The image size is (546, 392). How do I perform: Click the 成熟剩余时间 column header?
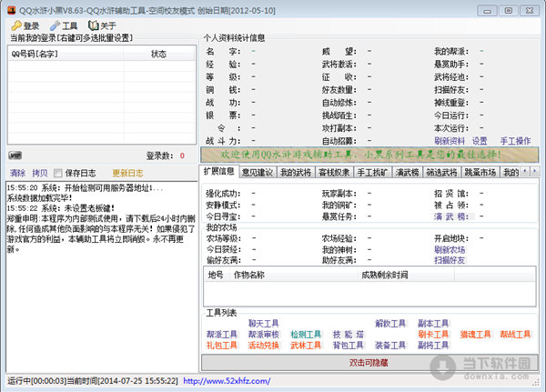pos(406,275)
